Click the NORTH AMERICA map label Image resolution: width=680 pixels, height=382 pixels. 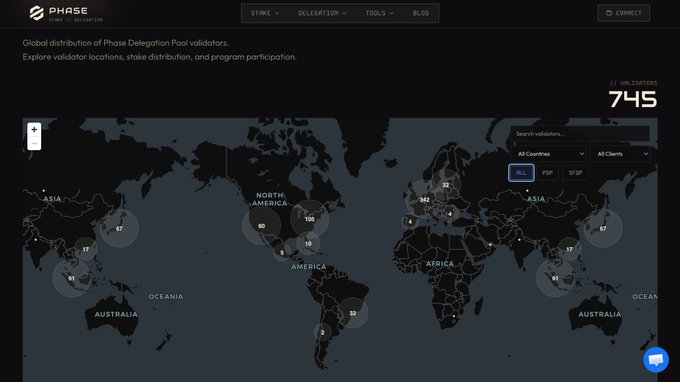click(269, 199)
